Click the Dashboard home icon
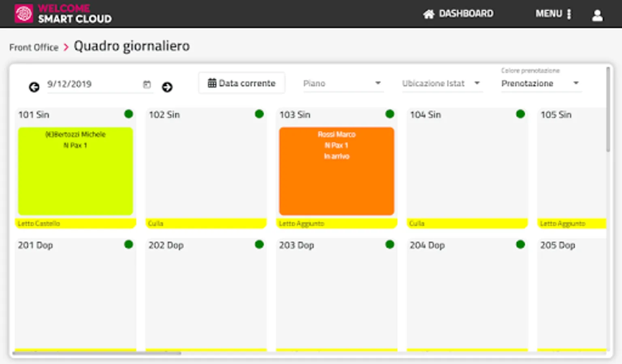 tap(428, 14)
